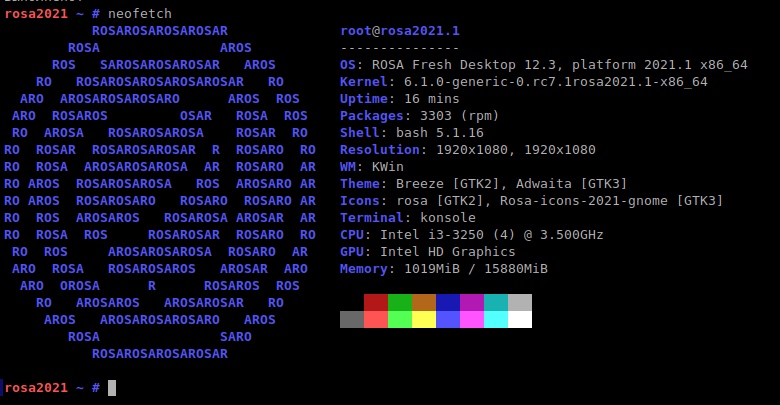
Task: Click the 'KWin' window manager value
Action: point(388,167)
